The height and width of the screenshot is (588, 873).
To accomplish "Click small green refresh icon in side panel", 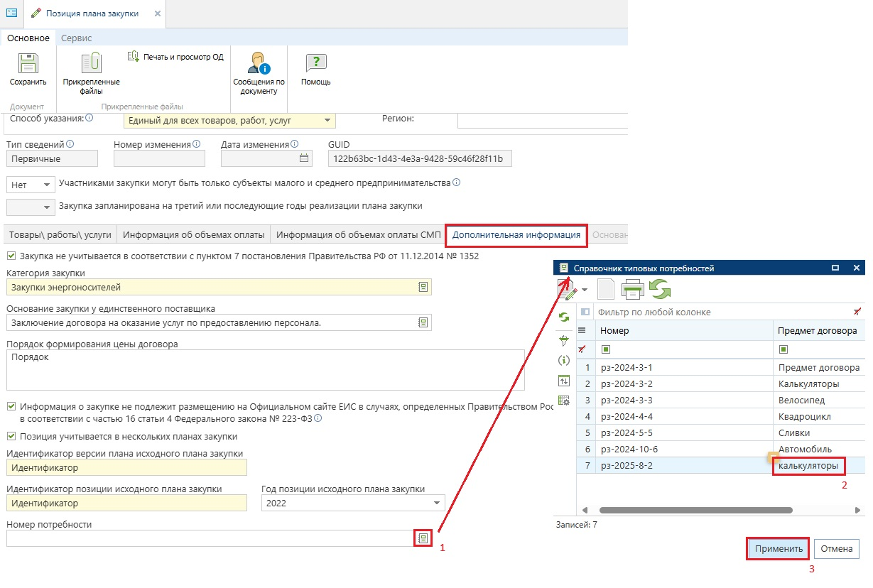I will pyautogui.click(x=564, y=317).
